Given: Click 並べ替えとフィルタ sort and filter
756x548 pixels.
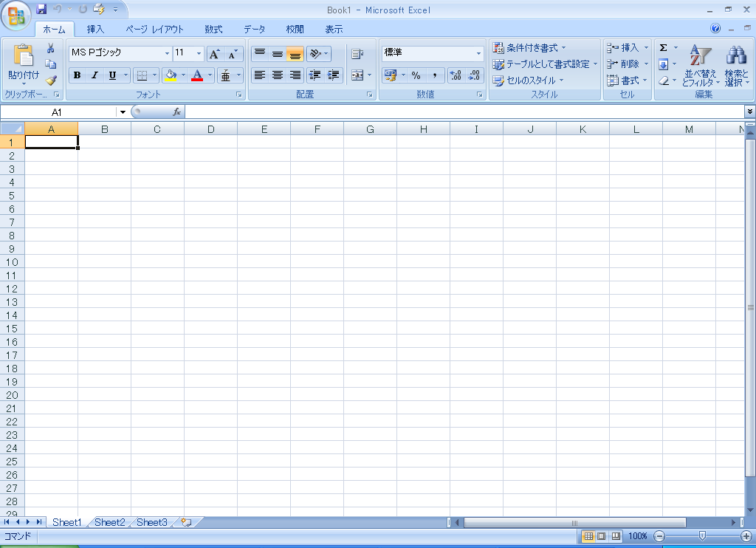Looking at the screenshot, I should (x=700, y=66).
